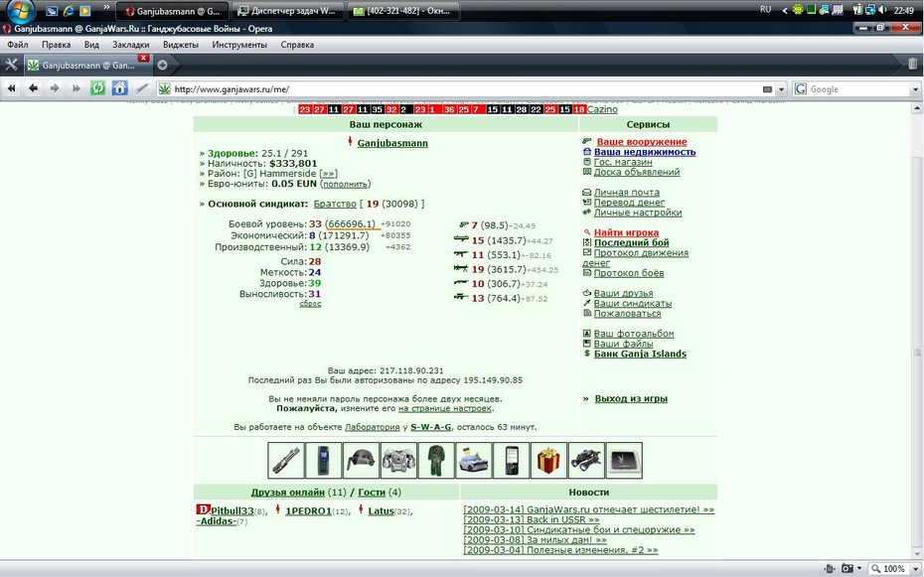
Task: Close the Ganjubasmann tab
Action: [x=143, y=58]
